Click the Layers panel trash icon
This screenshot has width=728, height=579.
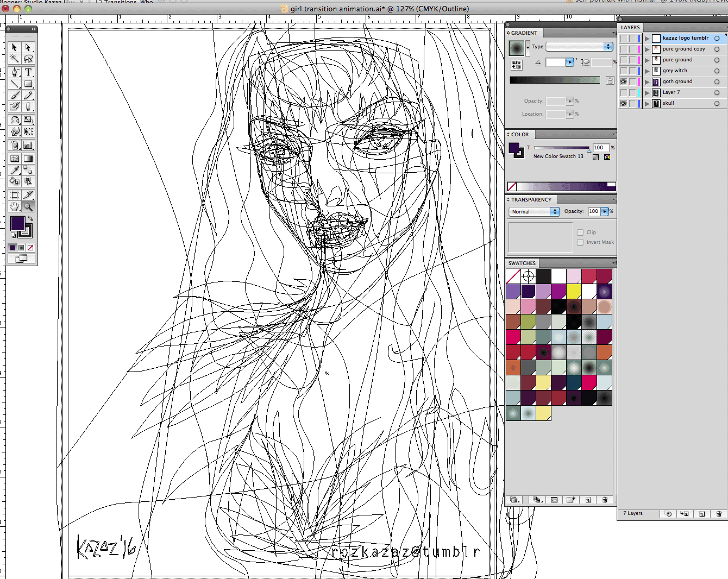(x=719, y=513)
